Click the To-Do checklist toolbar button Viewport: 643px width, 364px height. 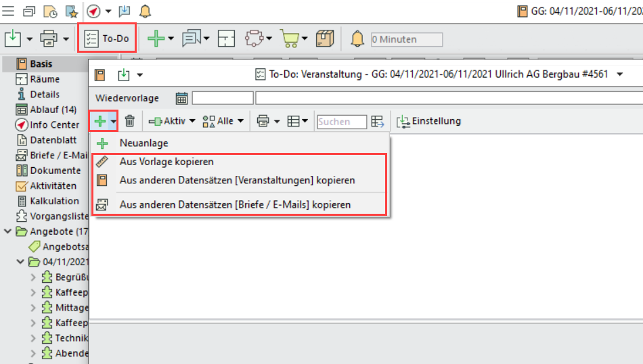click(107, 39)
